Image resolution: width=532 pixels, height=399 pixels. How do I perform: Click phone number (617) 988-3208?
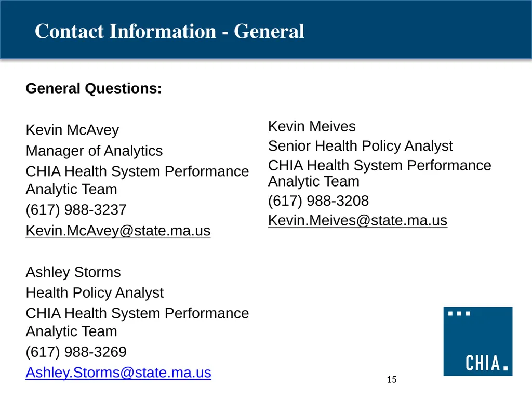pyautogui.click(x=318, y=201)
